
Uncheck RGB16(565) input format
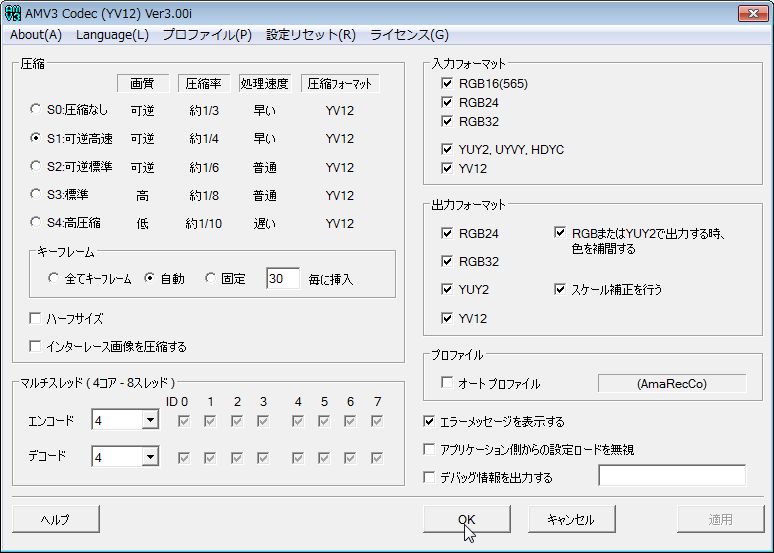pos(447,84)
